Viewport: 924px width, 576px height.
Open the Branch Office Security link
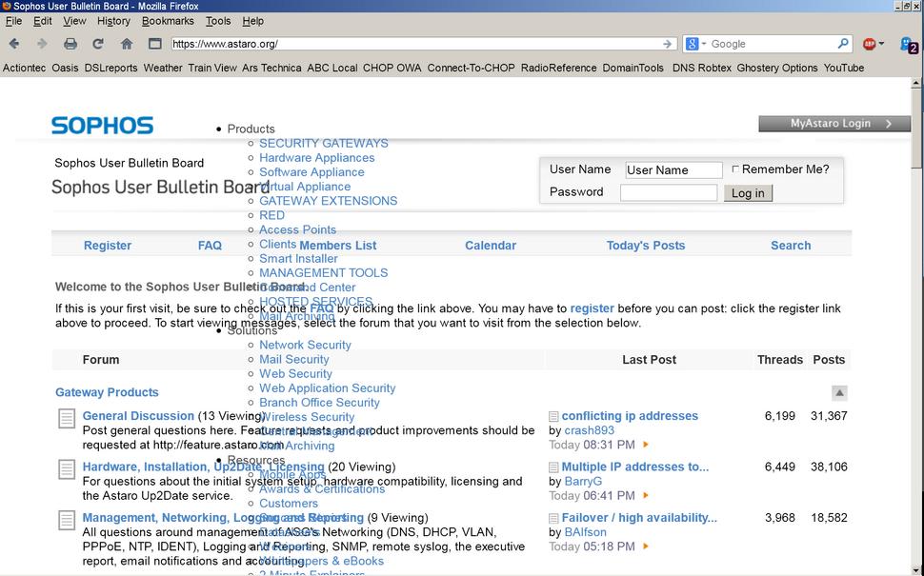coord(319,403)
